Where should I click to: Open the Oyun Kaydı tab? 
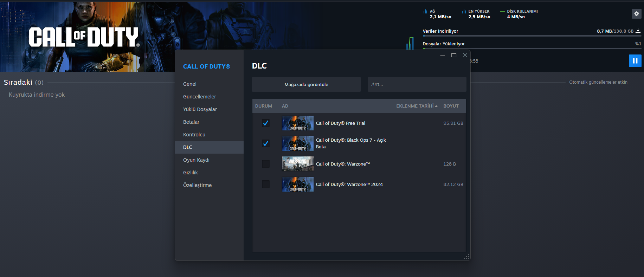(209, 160)
